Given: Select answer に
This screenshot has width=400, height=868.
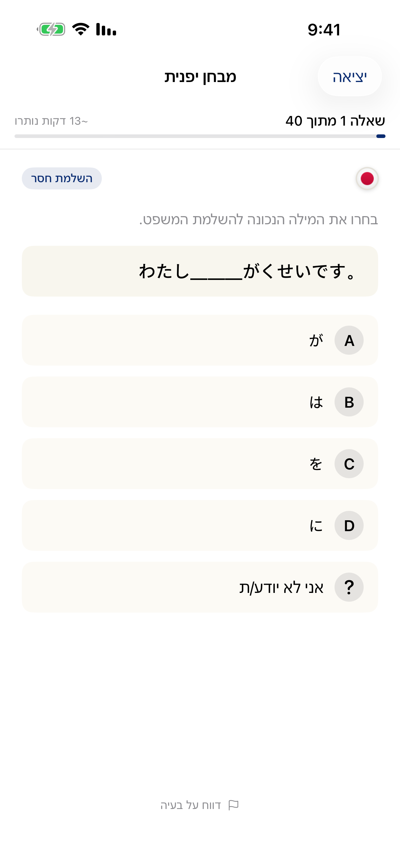Looking at the screenshot, I should pos(200,526).
